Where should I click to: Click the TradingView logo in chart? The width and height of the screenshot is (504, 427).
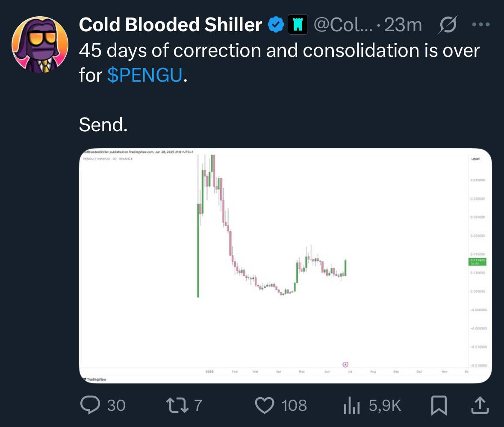coord(94,380)
